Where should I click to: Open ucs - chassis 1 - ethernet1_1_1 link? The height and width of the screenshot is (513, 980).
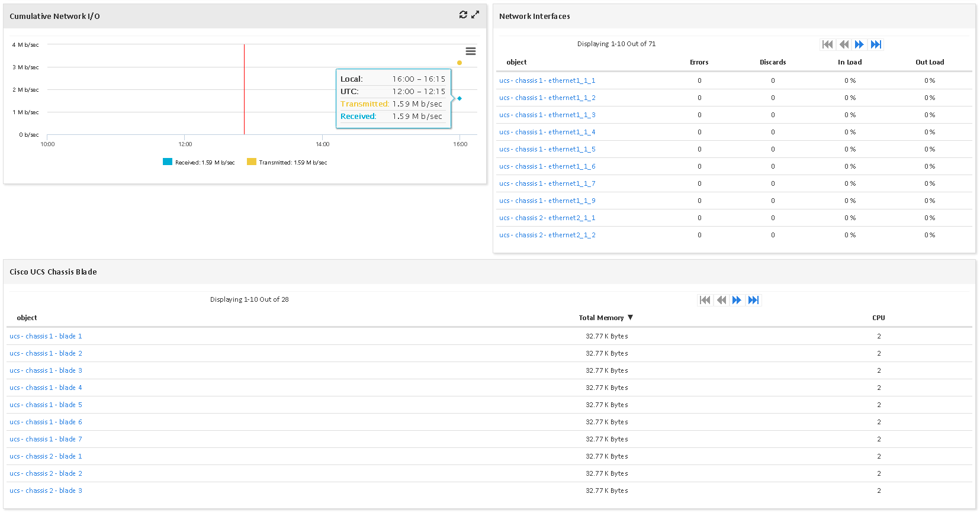pos(547,80)
